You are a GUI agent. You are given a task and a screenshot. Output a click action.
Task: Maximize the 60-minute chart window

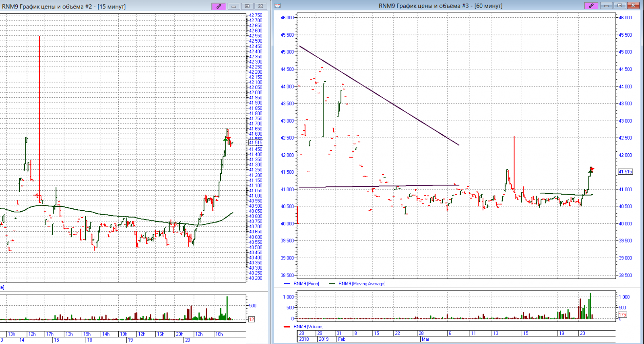click(620, 6)
